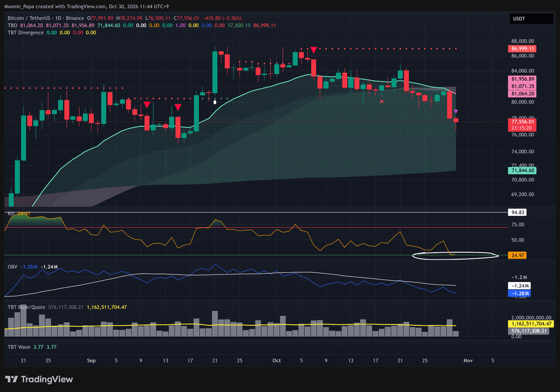Click the 81,956.89 pink price scale tag
Image resolution: width=560 pixels, height=392 pixels.
(x=523, y=79)
